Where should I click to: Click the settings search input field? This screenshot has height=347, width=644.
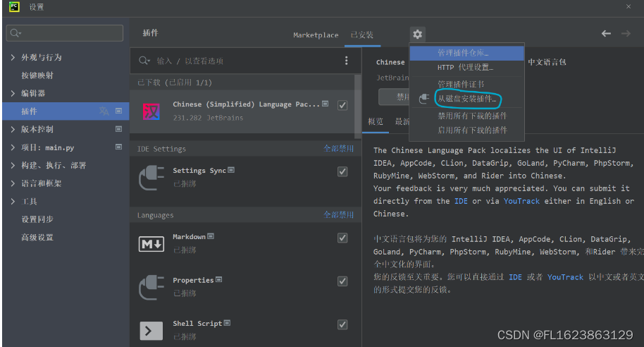point(65,33)
